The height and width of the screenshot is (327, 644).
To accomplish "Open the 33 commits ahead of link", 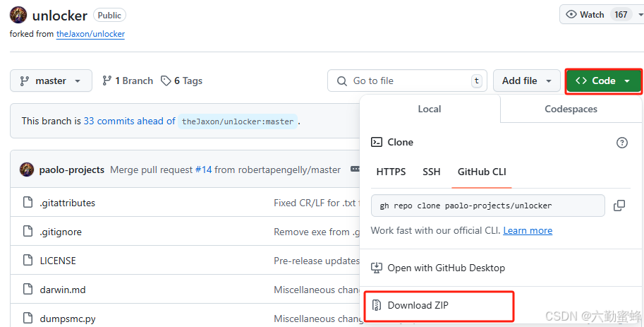I will (129, 121).
